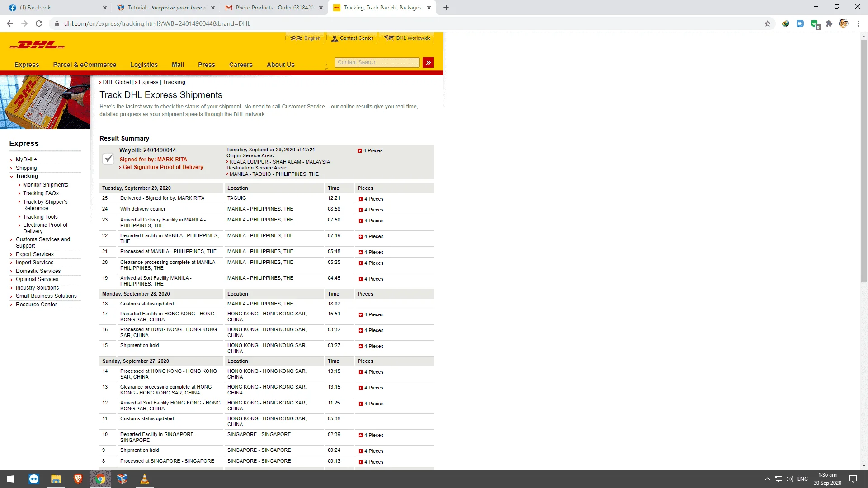Screen dimensions: 868x488
Task: Close the Facebook tab
Action: pos(105,8)
